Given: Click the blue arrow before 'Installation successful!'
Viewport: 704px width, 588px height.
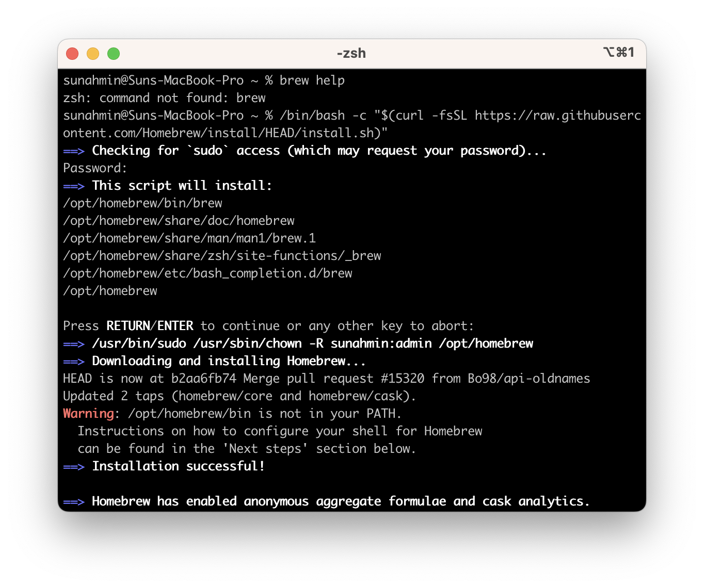Looking at the screenshot, I should tap(74, 467).
